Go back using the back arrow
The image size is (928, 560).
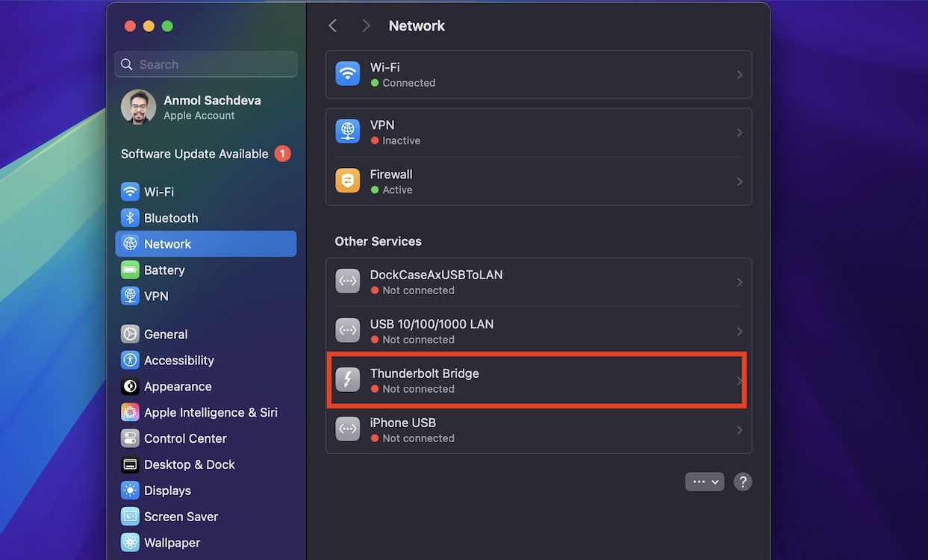[x=333, y=26]
